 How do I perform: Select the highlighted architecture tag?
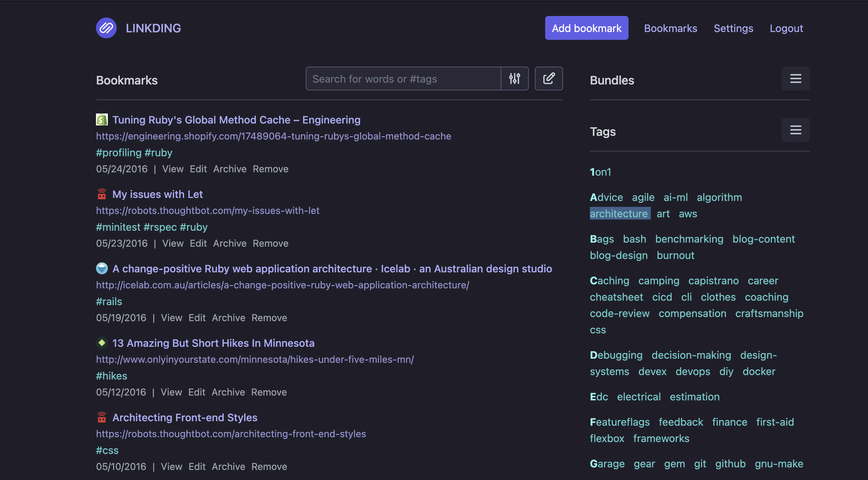click(x=619, y=214)
